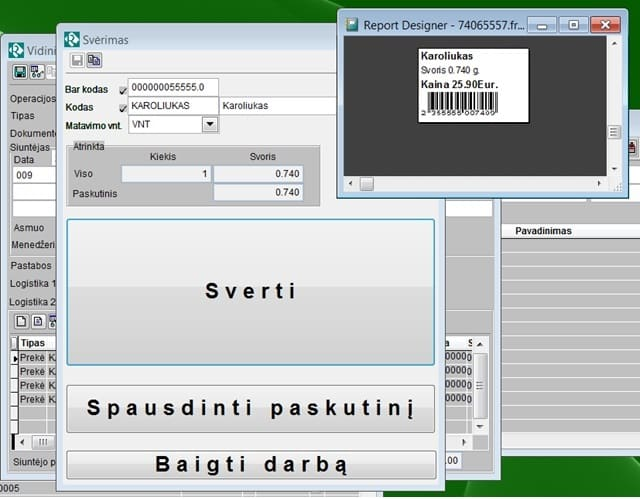Click the text document icon above Tipas table
Screen dimensions: 640x499
click(x=37, y=321)
